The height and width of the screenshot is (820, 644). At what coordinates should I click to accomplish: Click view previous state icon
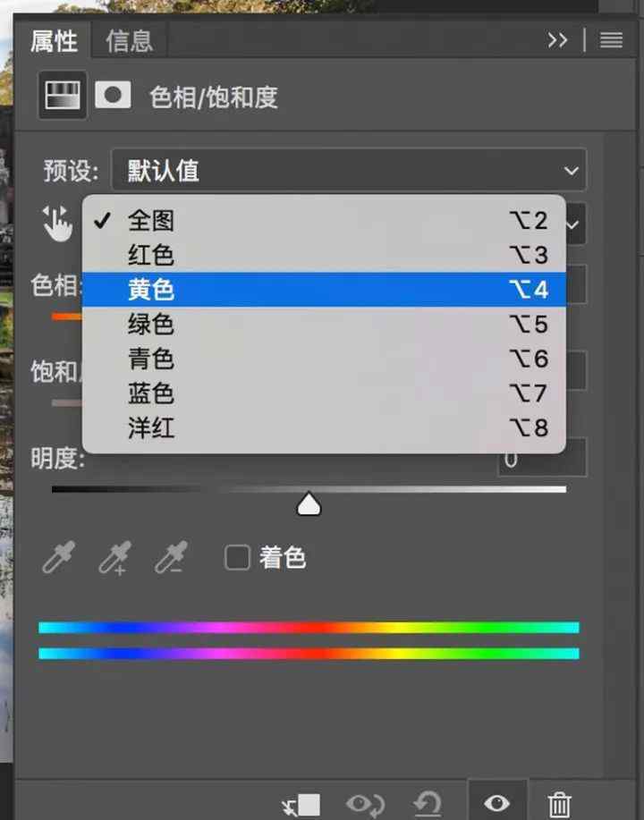coord(364,802)
